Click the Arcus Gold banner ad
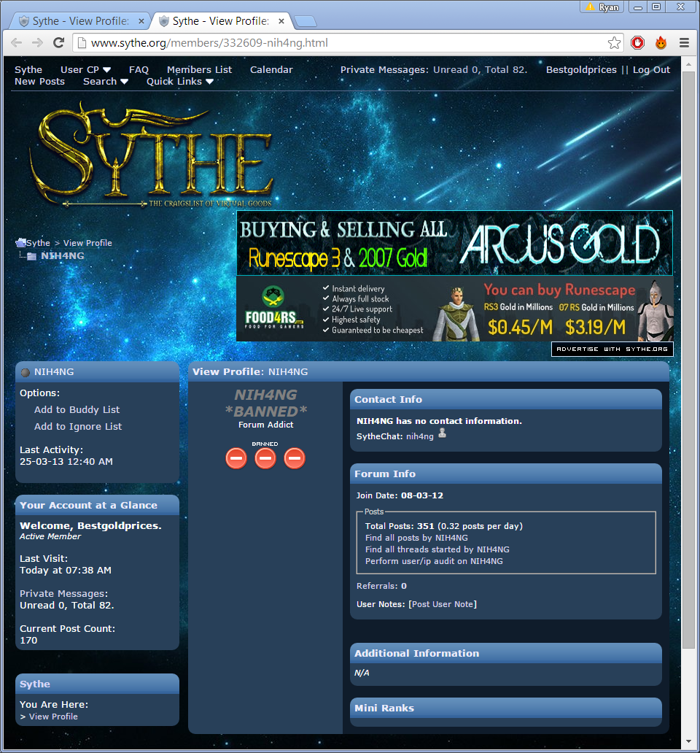 point(454,243)
